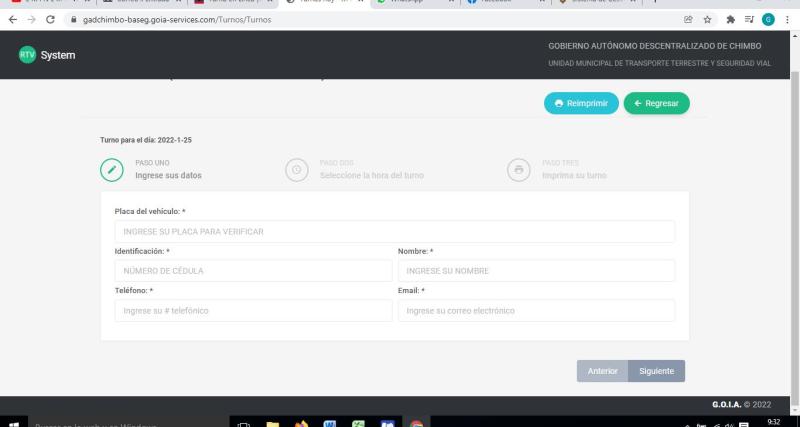Click the Anterior button

602,371
